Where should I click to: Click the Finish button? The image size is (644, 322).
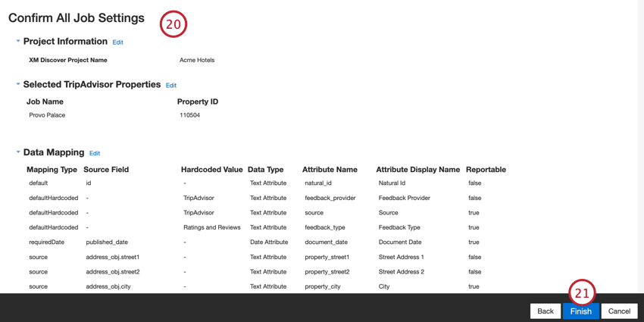(x=581, y=311)
